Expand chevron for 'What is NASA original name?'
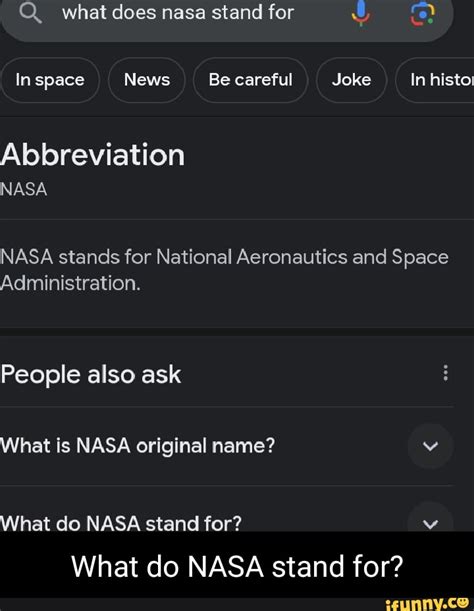This screenshot has height=611, width=474. [430, 446]
